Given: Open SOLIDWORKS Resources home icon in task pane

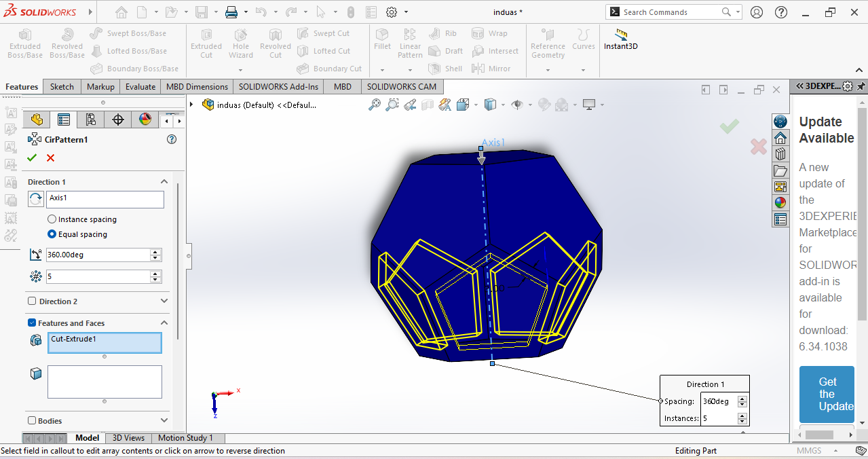Looking at the screenshot, I should [x=780, y=138].
